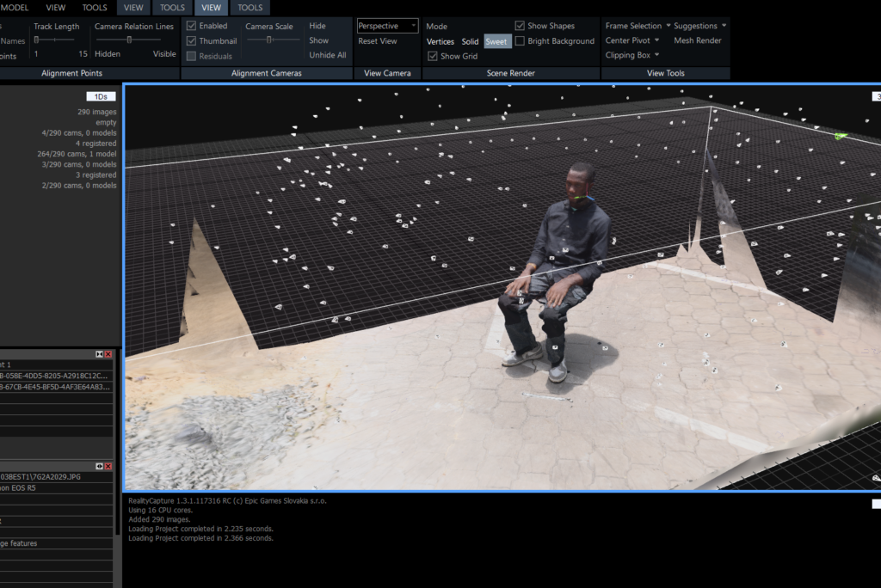Close the panel showing 7G2A2029.JPG
Image resolution: width=881 pixels, height=588 pixels.
click(108, 465)
